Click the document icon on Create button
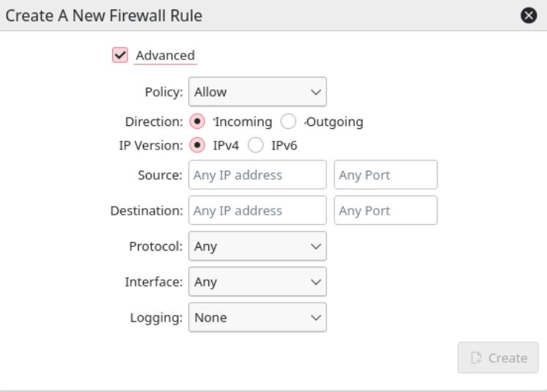The image size is (547, 392). tap(476, 358)
